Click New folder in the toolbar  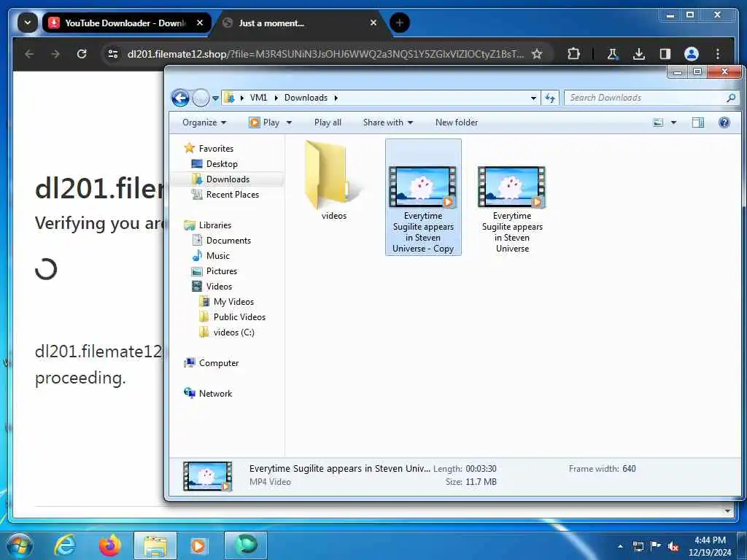click(457, 122)
